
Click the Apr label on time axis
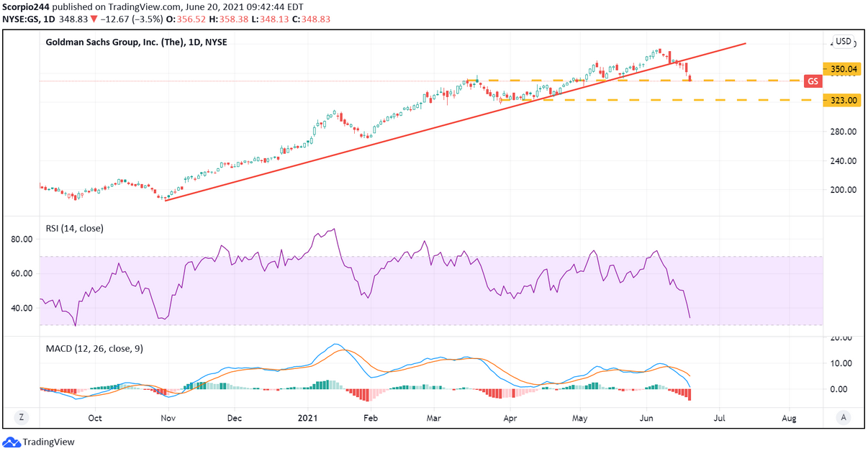[510, 417]
